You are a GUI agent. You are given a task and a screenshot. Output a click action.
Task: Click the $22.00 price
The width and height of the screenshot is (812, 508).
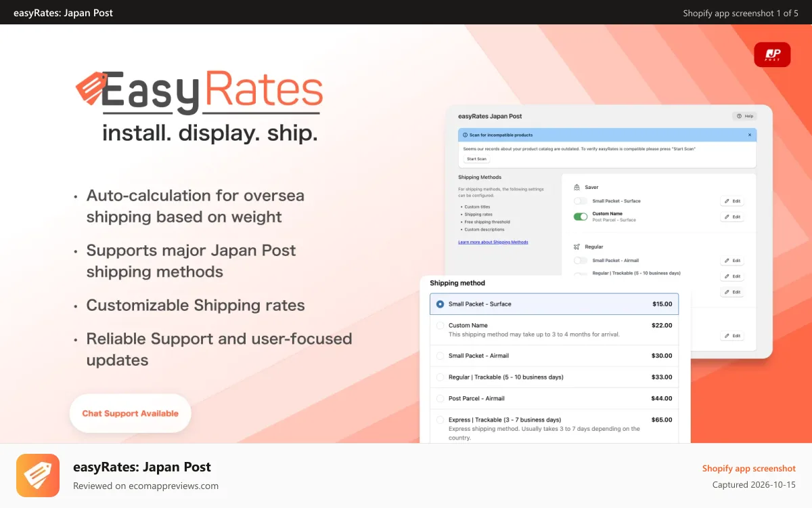[662, 325]
